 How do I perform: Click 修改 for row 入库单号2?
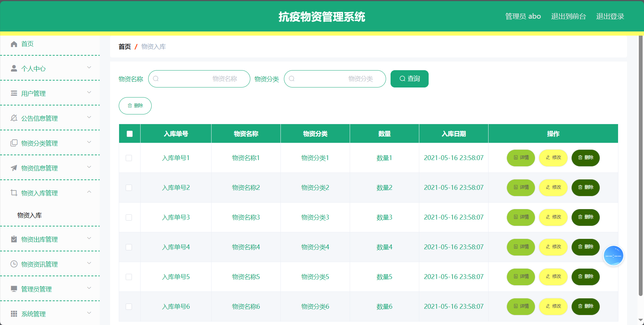(x=553, y=188)
